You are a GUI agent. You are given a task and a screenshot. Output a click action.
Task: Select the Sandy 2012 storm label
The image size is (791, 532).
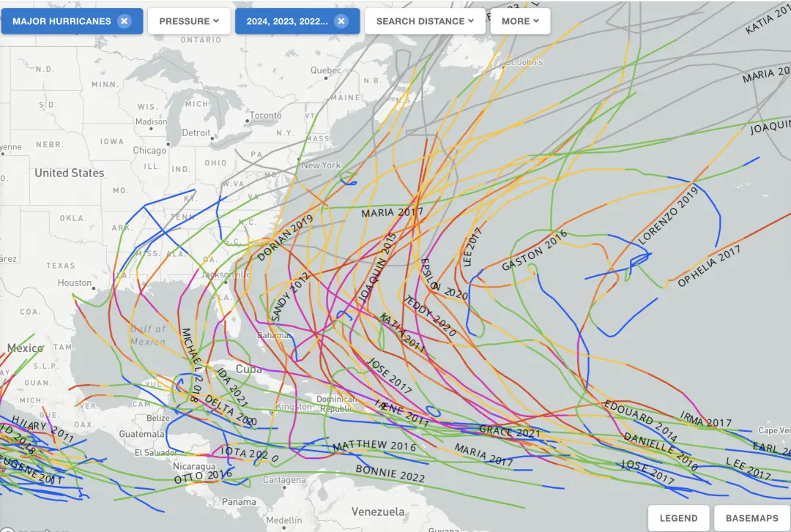click(290, 297)
